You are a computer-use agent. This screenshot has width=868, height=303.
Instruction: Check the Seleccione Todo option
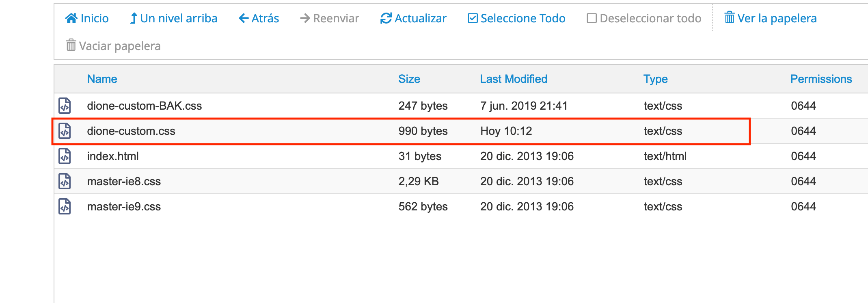(516, 18)
